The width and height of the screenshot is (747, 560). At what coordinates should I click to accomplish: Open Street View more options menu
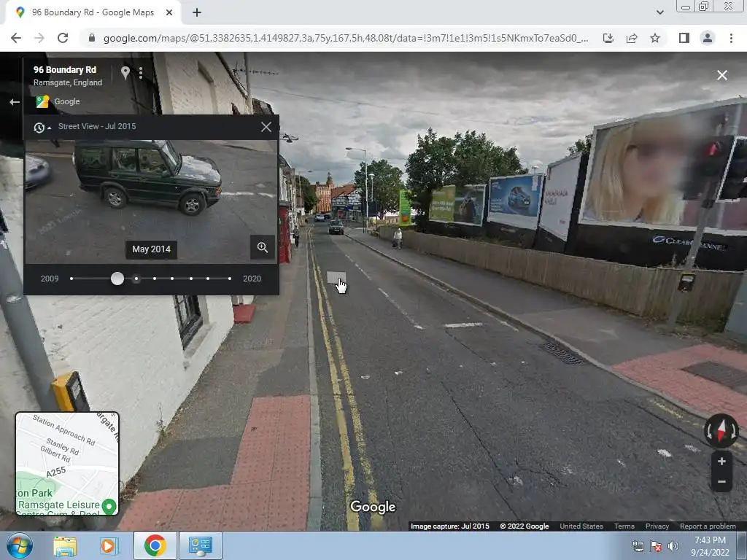141,73
